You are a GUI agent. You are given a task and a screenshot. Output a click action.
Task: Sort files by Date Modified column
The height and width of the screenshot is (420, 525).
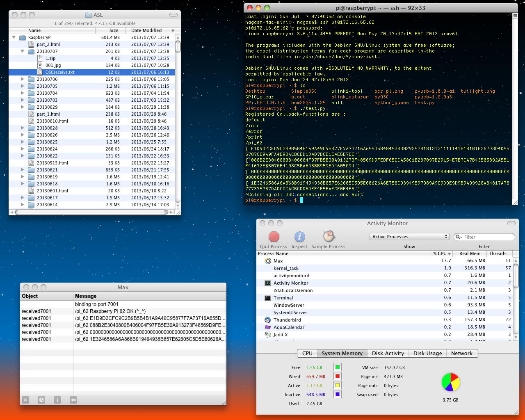146,30
